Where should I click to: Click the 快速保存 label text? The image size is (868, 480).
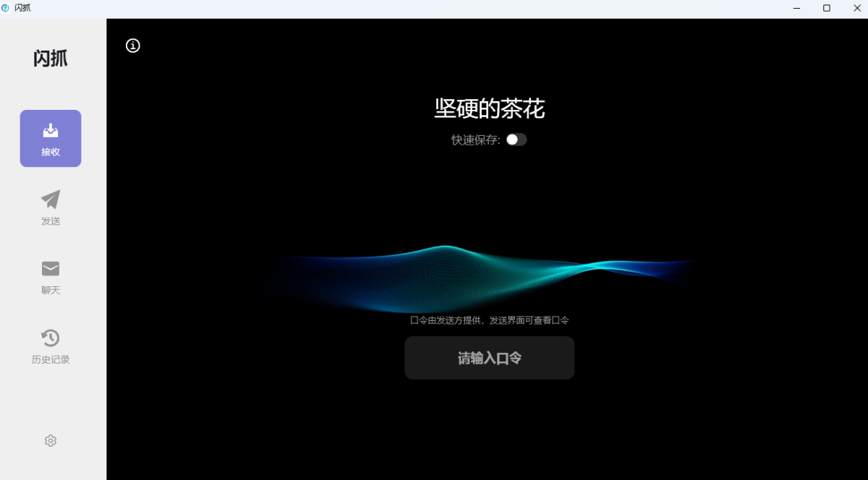tap(475, 140)
